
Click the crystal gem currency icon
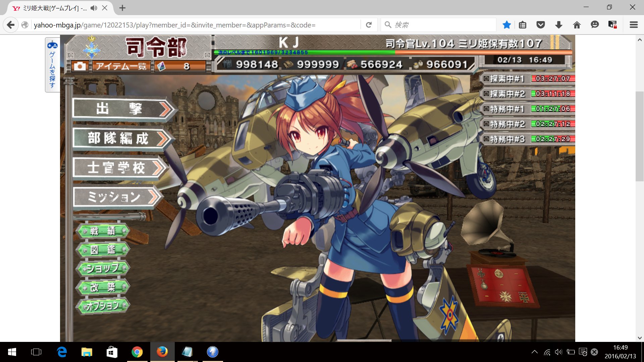point(161,66)
